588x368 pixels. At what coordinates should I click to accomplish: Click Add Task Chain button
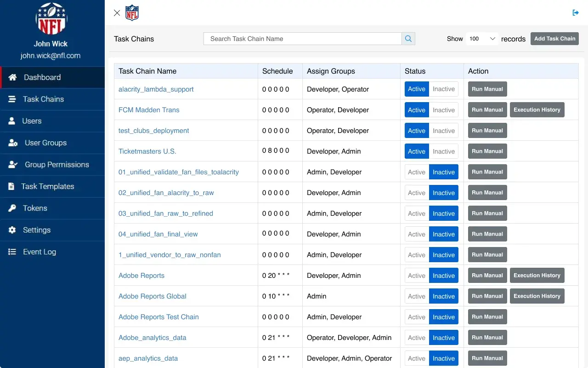(x=554, y=39)
